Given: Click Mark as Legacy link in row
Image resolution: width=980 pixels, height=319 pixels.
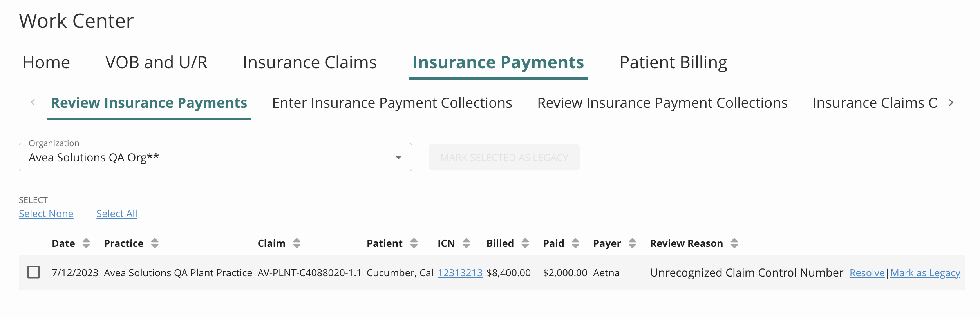Looking at the screenshot, I should click(925, 273).
